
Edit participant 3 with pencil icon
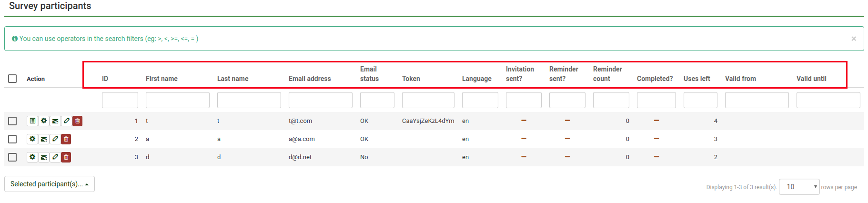point(55,157)
